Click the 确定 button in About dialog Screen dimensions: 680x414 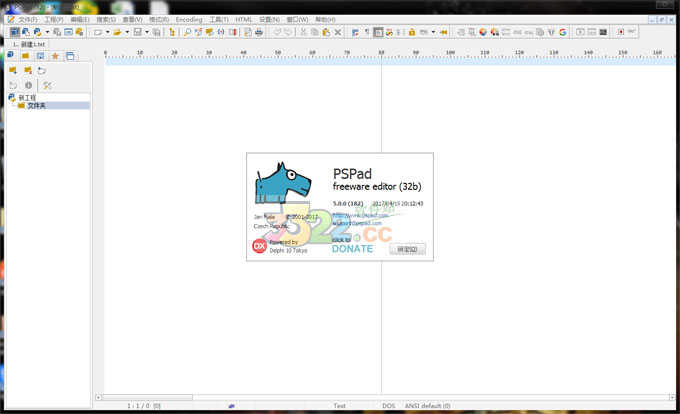pos(407,249)
